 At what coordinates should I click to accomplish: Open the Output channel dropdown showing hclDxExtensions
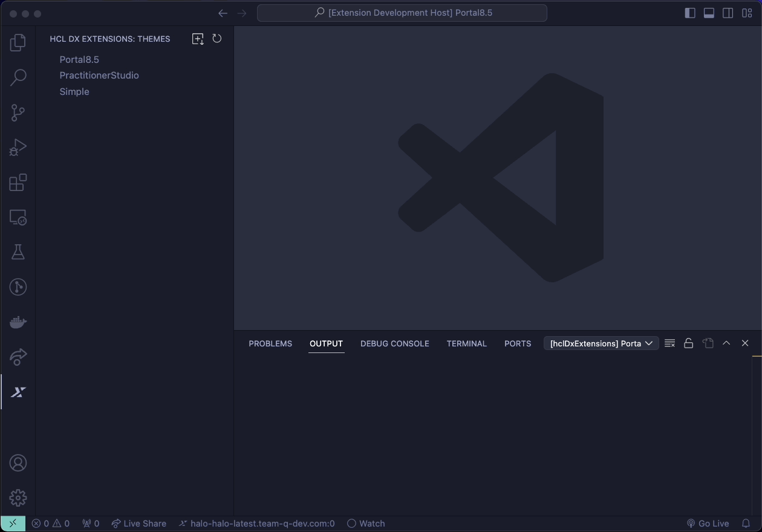[601, 343]
